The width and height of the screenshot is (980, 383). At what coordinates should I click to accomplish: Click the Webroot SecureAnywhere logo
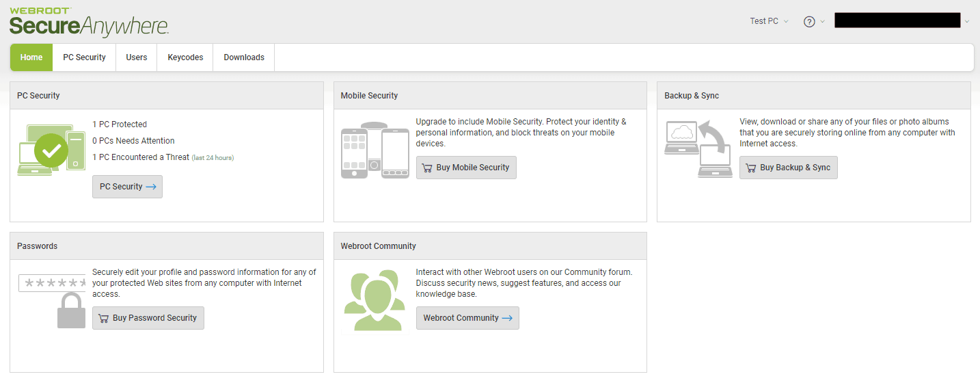coord(89,21)
